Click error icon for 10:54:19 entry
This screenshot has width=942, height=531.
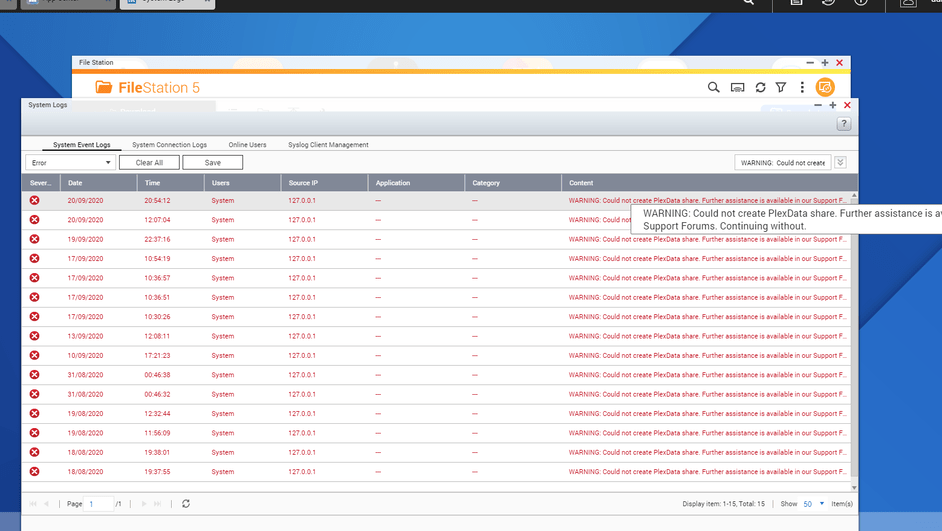pyautogui.click(x=35, y=258)
